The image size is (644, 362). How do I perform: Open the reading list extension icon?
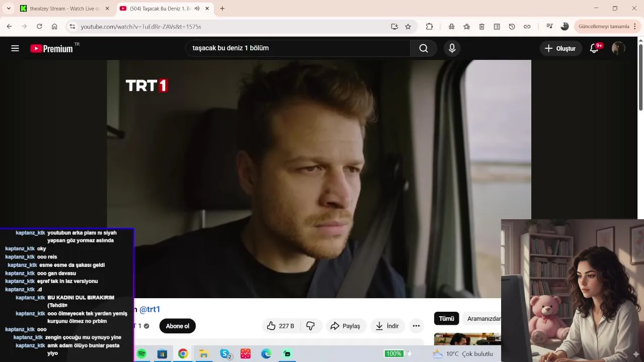tap(497, 27)
